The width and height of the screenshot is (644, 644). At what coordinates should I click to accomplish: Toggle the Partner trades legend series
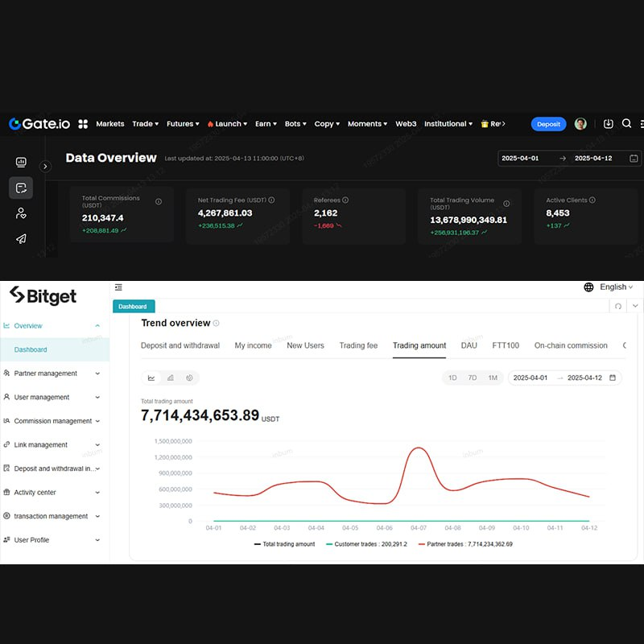point(465,544)
